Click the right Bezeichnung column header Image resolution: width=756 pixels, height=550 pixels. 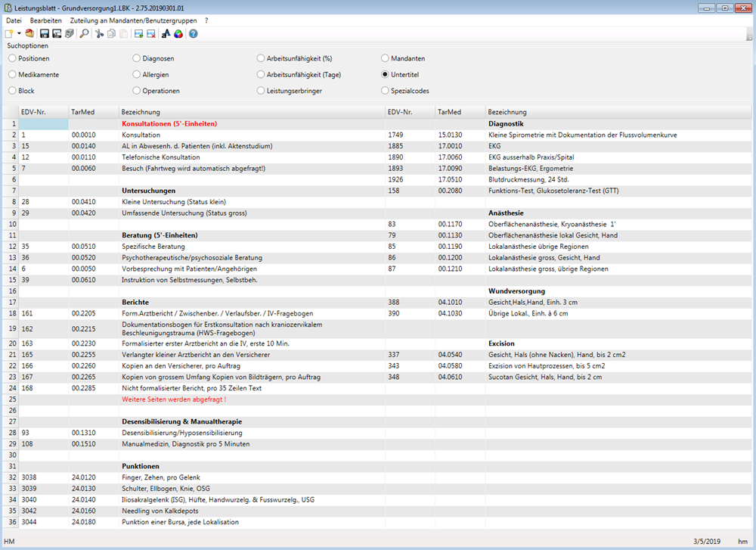[x=618, y=112]
